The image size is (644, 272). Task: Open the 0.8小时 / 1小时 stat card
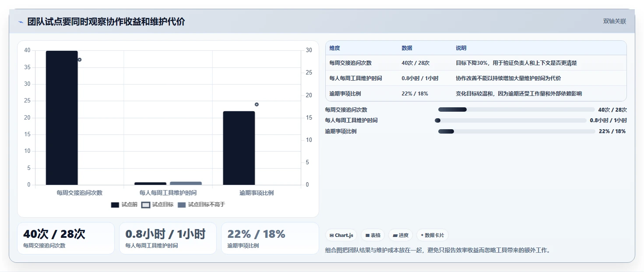coord(168,238)
